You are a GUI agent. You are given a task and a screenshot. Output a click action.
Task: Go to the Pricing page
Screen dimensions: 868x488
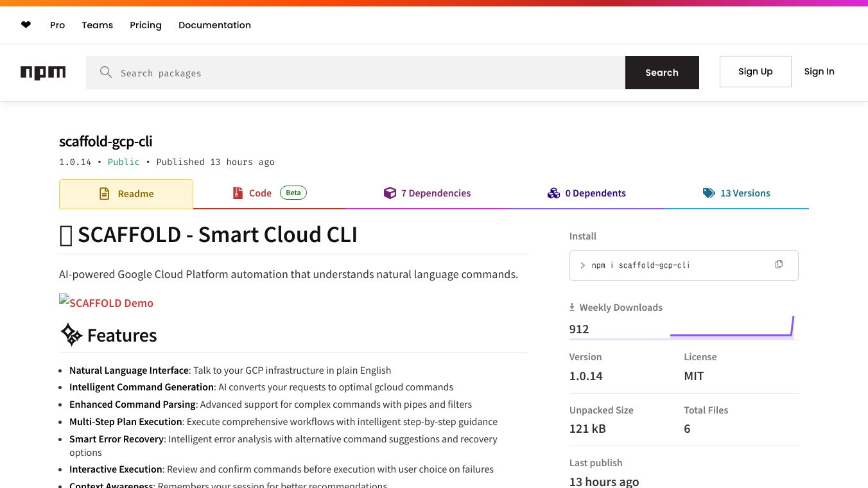146,25
